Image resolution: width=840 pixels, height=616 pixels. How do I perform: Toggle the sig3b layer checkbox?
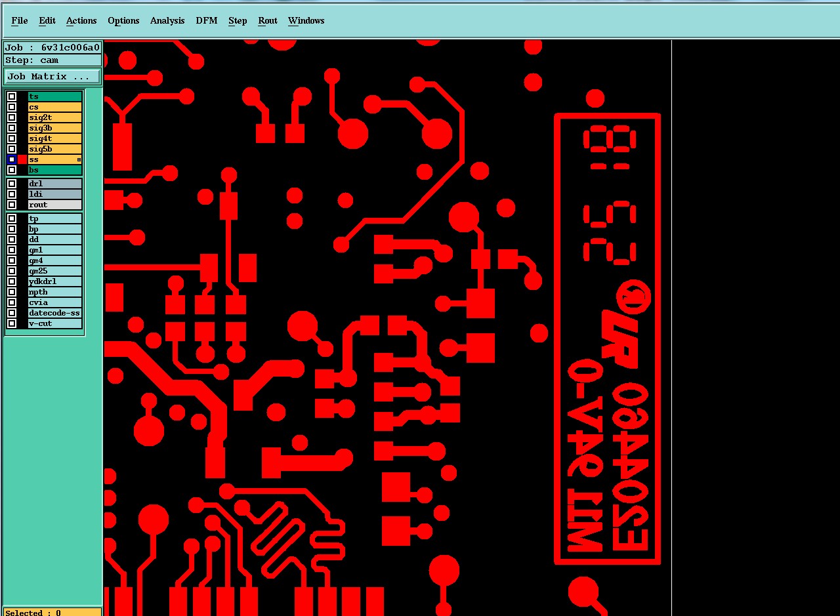tap(12, 128)
